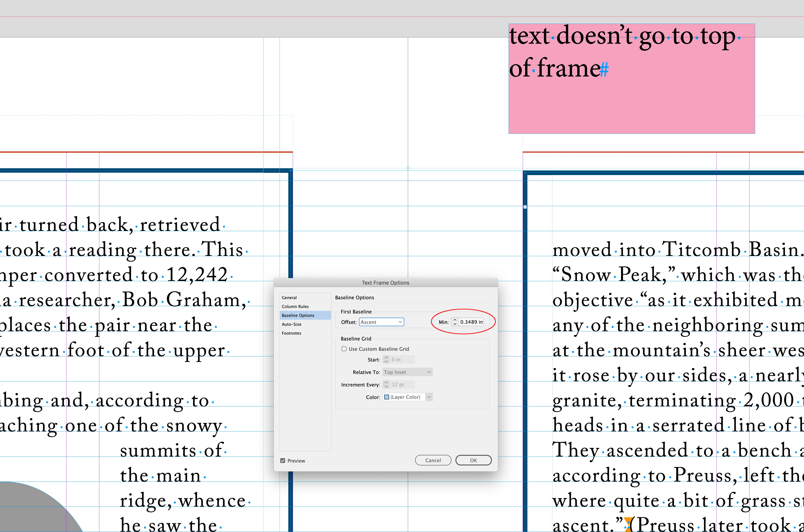Open the General section

click(289, 297)
